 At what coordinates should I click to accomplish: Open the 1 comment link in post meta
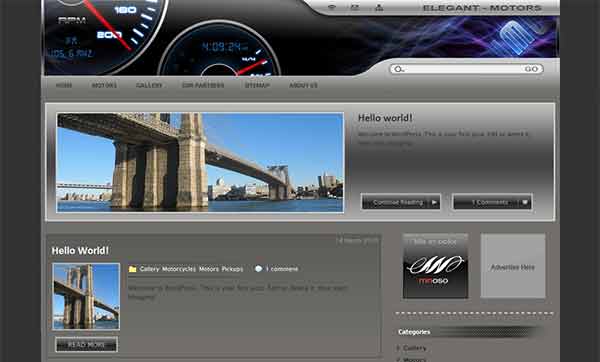[282, 269]
